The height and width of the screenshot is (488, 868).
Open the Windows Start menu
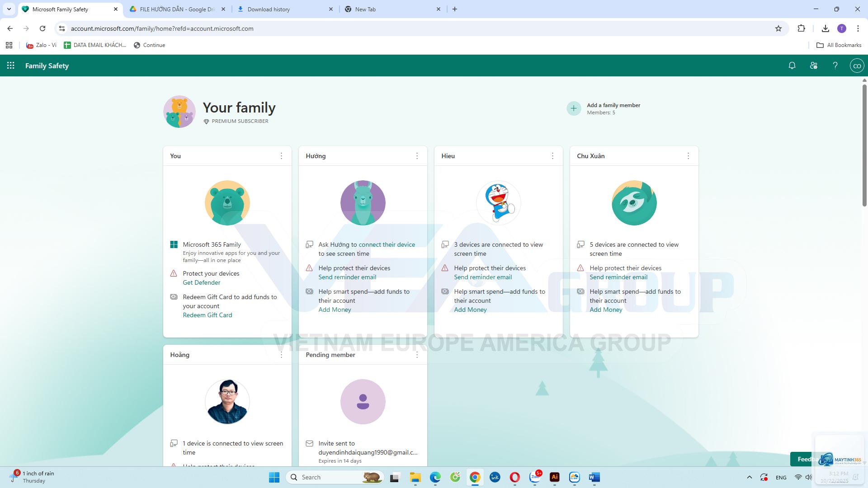(274, 477)
